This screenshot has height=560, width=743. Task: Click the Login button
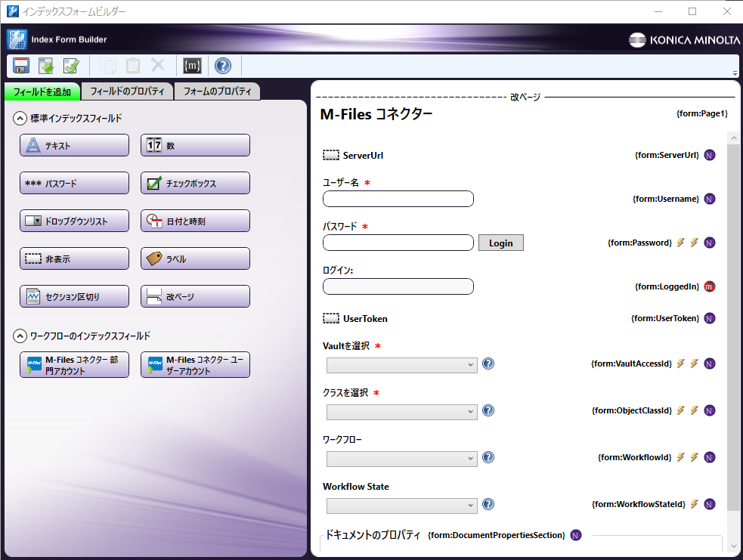pos(501,243)
